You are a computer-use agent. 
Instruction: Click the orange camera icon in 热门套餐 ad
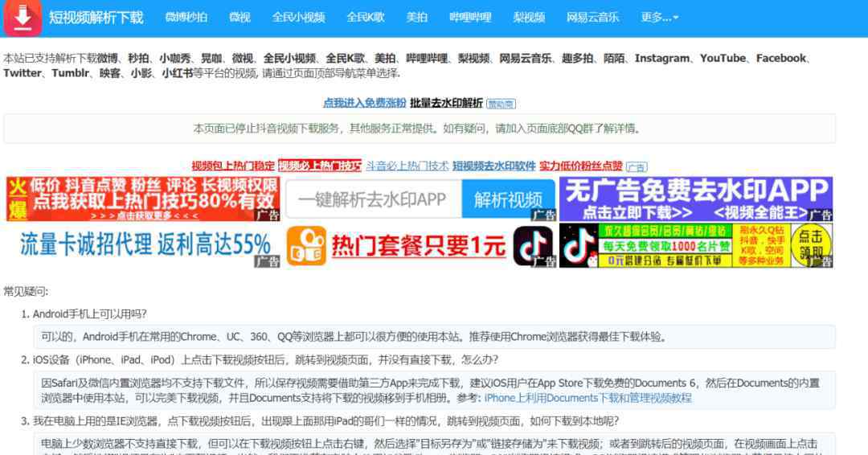click(306, 246)
